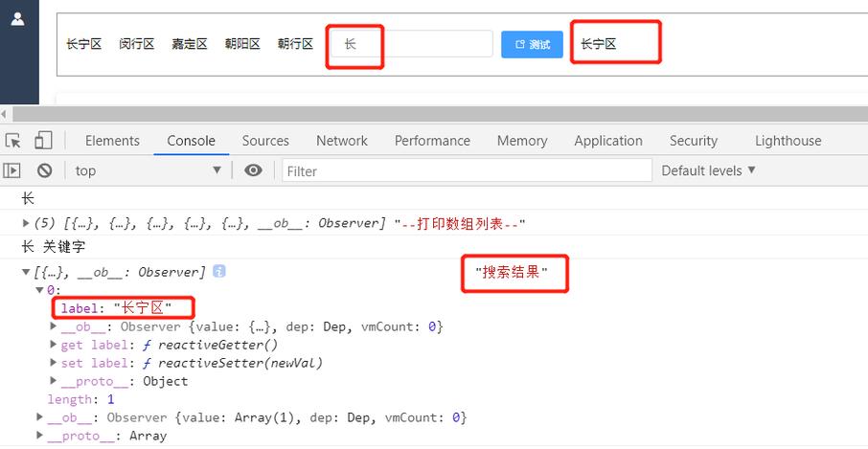The height and width of the screenshot is (449, 868).
Task: Switch to the Elements tab
Action: (x=112, y=141)
